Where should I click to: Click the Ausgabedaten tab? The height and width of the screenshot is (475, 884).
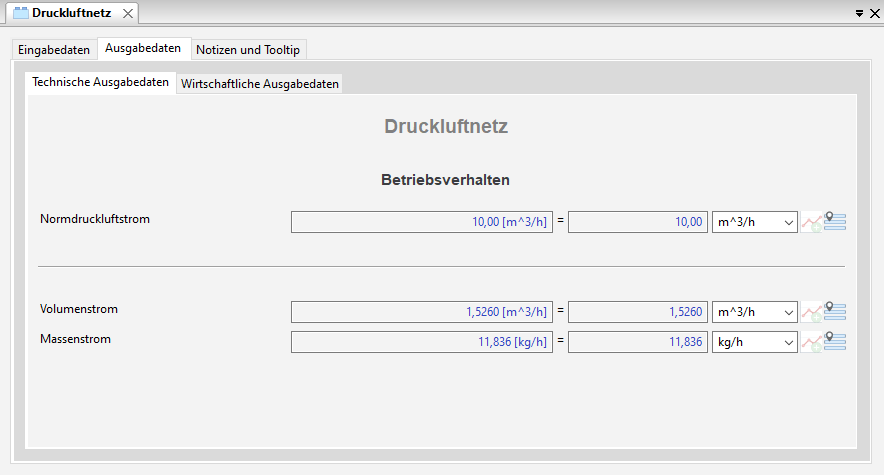tap(143, 49)
